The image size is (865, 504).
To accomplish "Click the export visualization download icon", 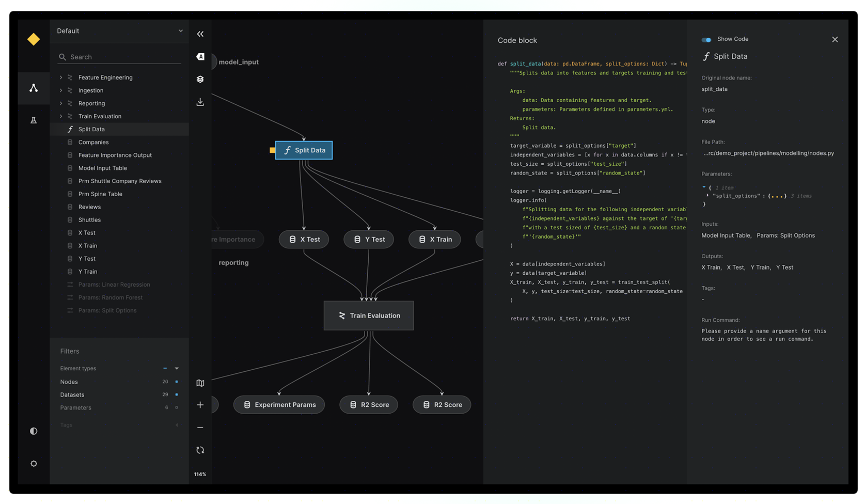I will point(200,102).
